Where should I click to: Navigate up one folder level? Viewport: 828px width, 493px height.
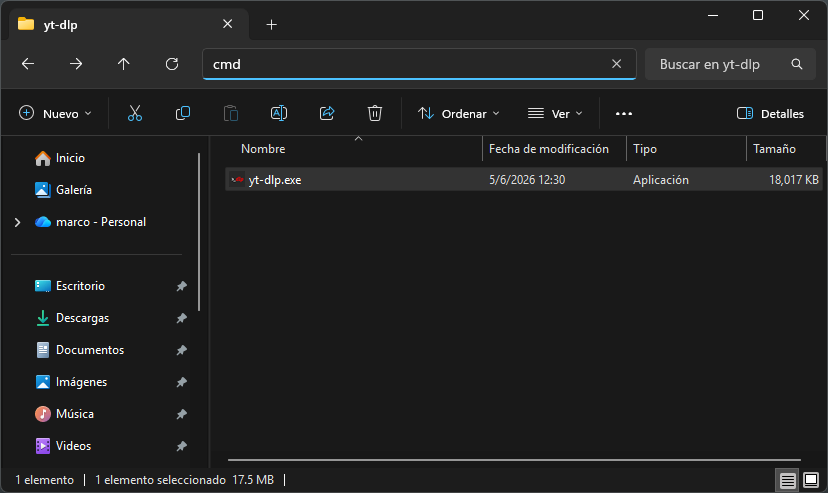124,64
